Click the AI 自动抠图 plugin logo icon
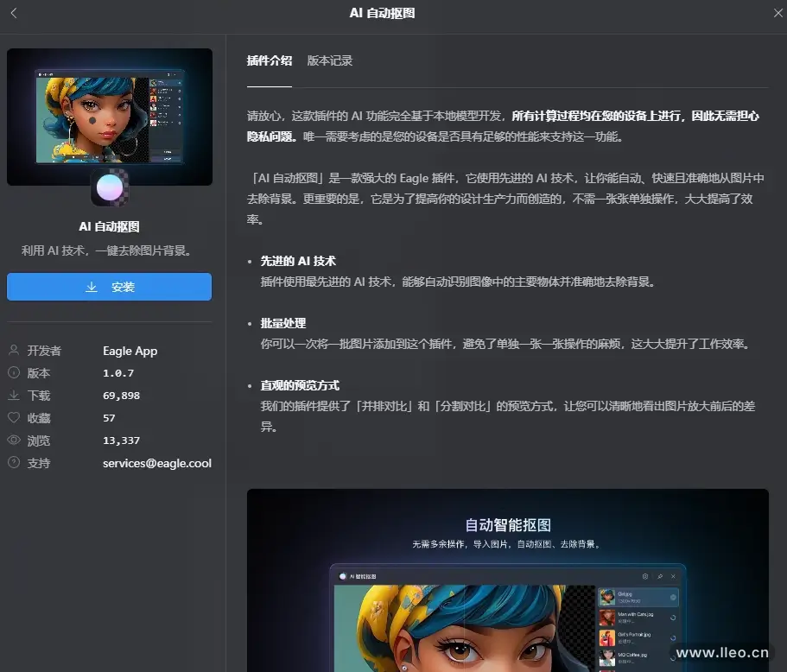This screenshot has width=787, height=672. click(110, 187)
